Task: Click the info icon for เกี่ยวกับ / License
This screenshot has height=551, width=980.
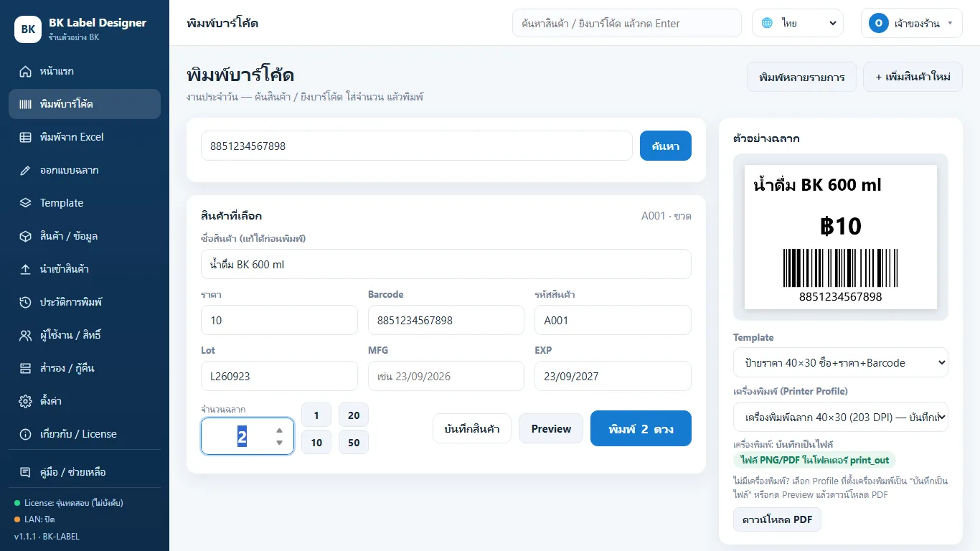Action: coord(26,434)
